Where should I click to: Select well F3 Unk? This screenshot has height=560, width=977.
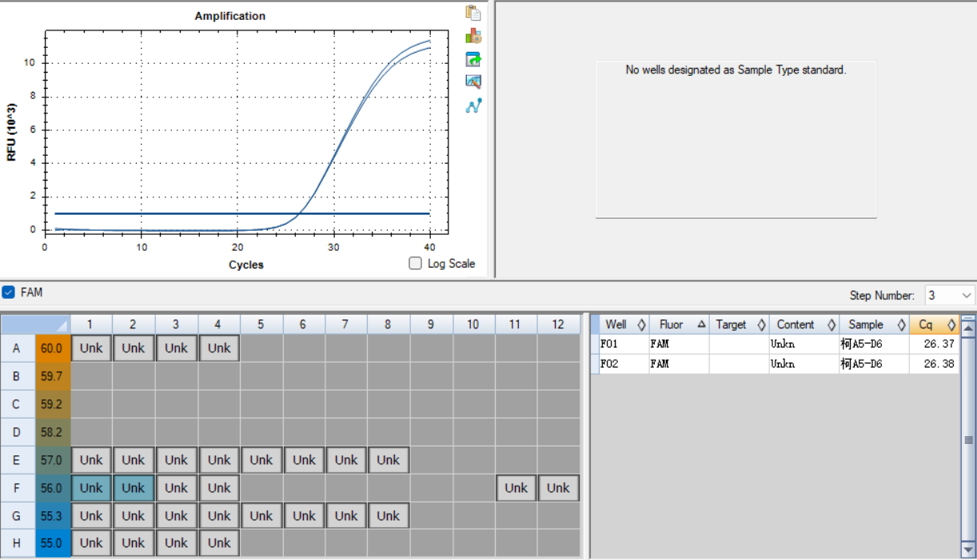pos(176,488)
